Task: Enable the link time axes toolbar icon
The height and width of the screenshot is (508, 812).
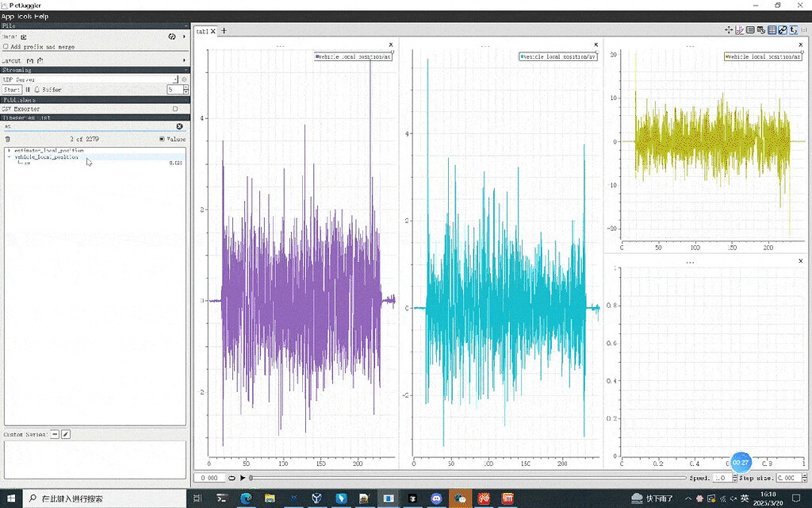Action: (783, 29)
